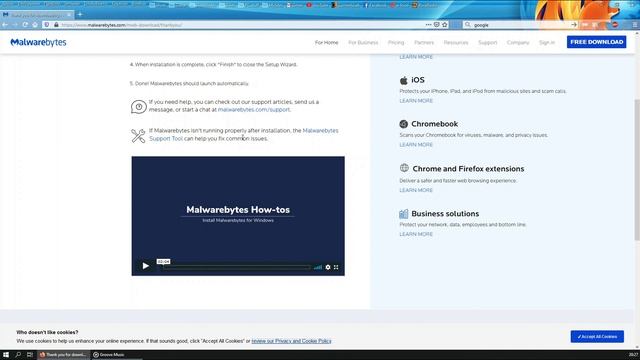The image size is (640, 360).
Task: Click the Chrome and Firefox extensions heading
Action: (x=468, y=169)
